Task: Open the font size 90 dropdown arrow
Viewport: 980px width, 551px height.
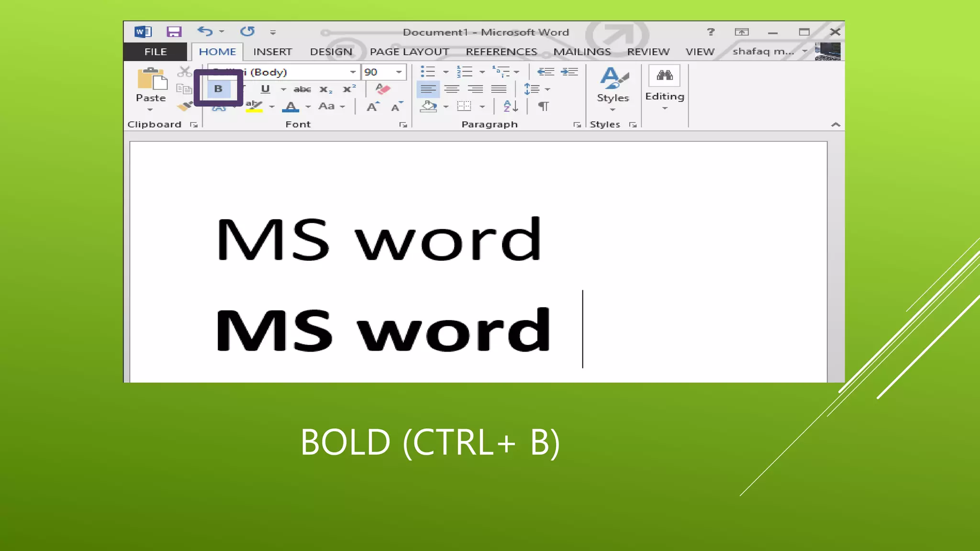Action: click(399, 72)
